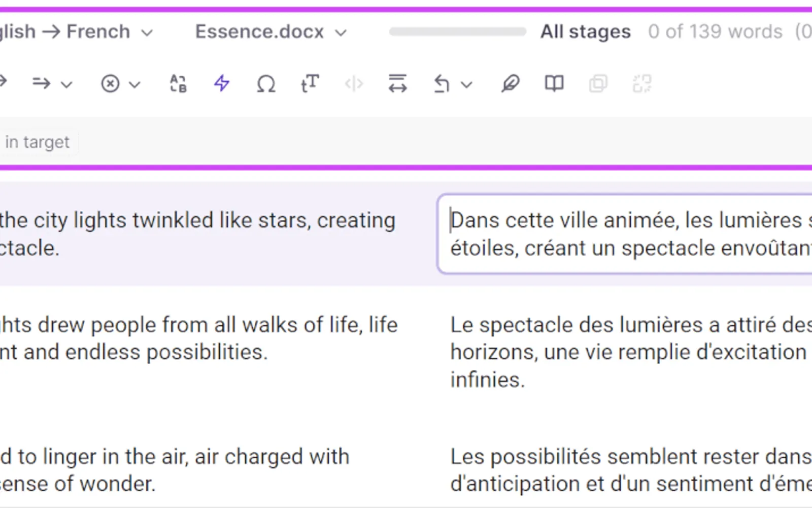Click the French segment starting 'Le spectacle des lumières'
The image size is (812, 508).
(x=631, y=352)
